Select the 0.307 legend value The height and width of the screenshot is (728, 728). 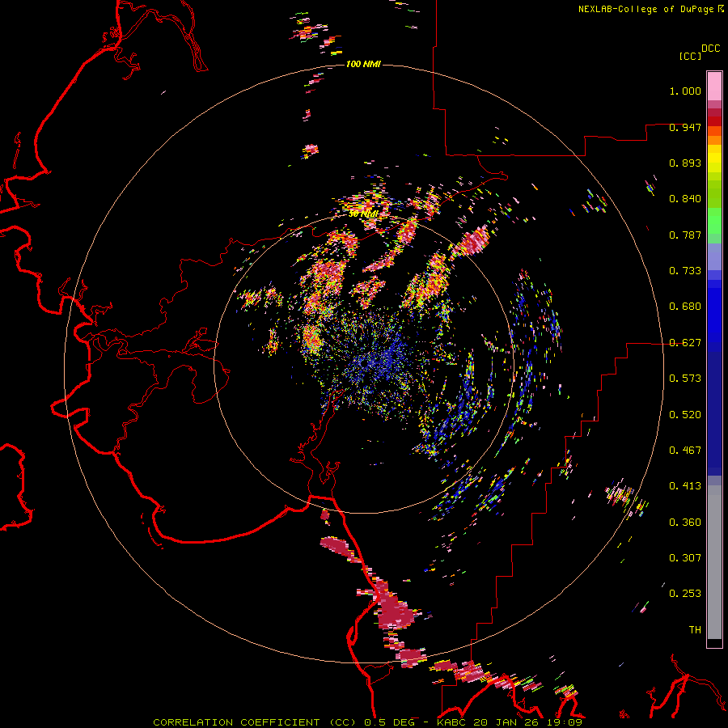(685, 558)
